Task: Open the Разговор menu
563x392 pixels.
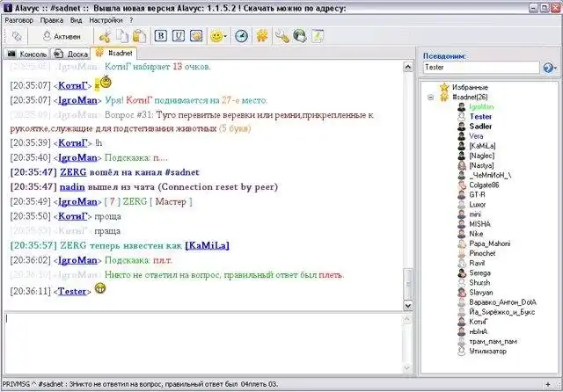Action: point(19,20)
